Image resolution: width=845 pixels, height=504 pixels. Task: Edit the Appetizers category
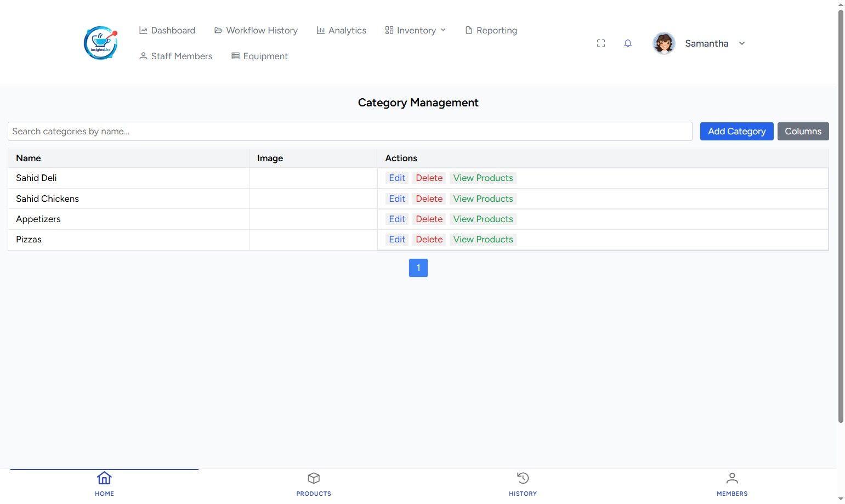point(397,219)
